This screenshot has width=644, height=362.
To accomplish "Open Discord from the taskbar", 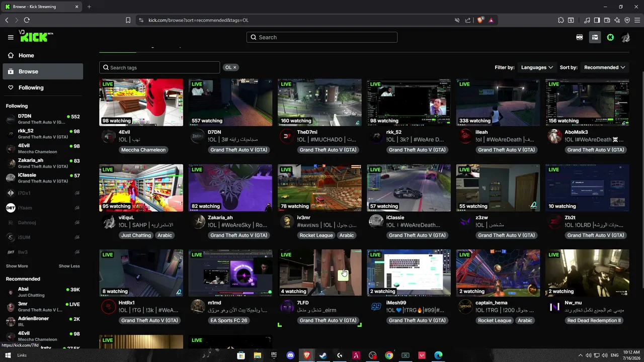I will [290, 355].
